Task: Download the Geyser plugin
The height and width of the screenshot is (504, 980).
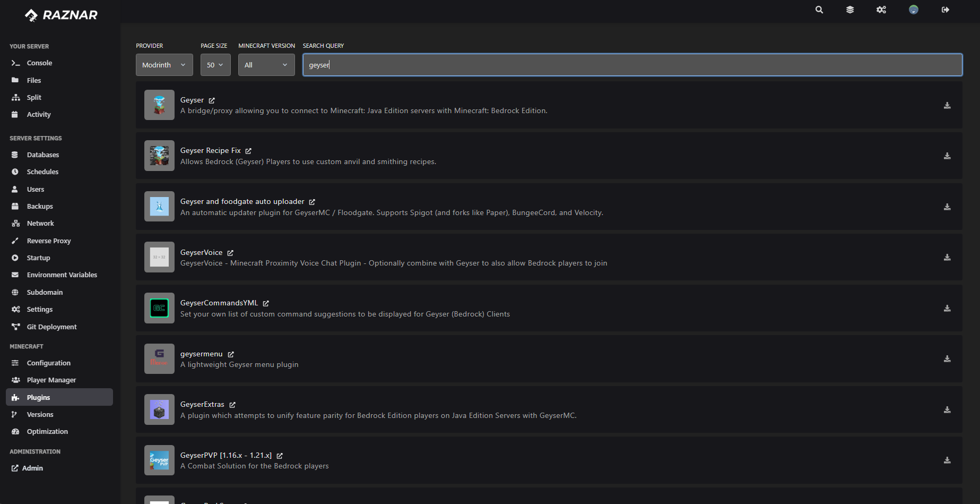Action: [x=947, y=105]
